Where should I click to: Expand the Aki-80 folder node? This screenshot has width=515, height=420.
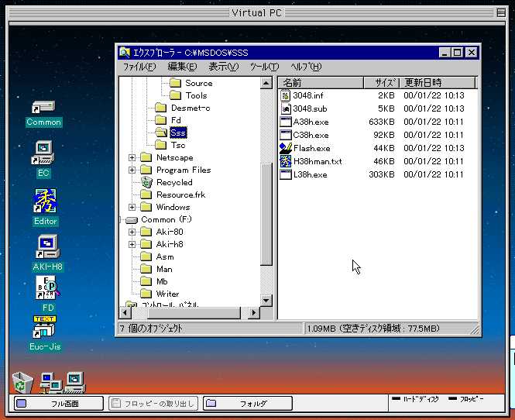(132, 232)
